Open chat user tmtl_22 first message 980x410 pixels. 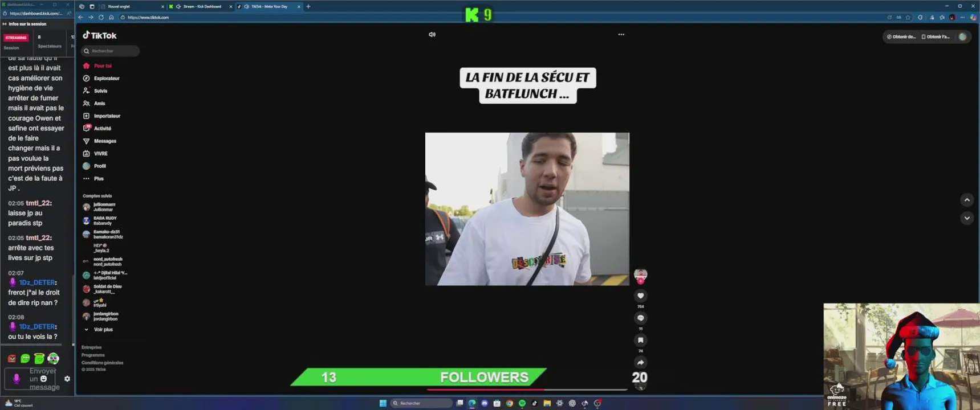click(38, 203)
